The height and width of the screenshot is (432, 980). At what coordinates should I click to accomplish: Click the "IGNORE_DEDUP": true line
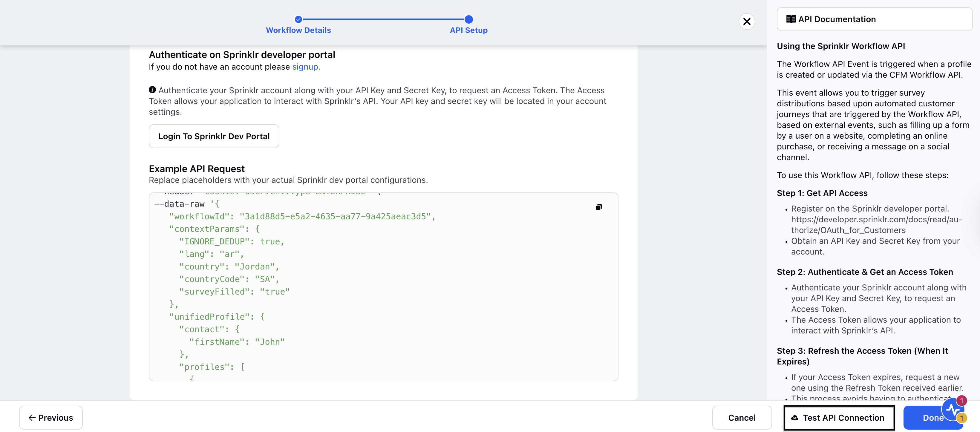[x=232, y=241]
